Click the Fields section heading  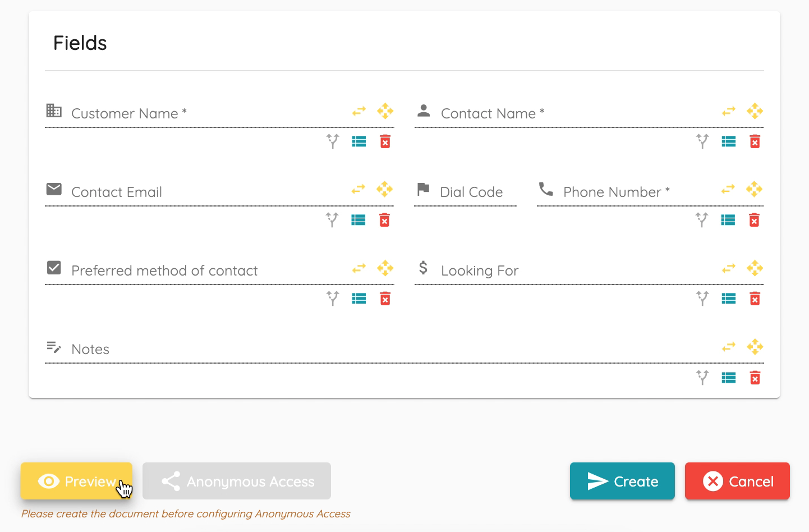pyautogui.click(x=80, y=43)
